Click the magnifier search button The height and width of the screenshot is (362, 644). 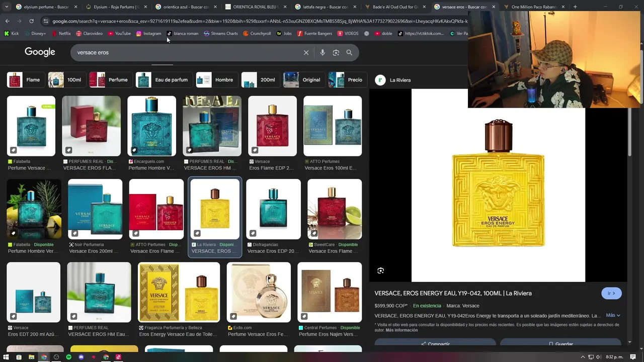click(349, 52)
